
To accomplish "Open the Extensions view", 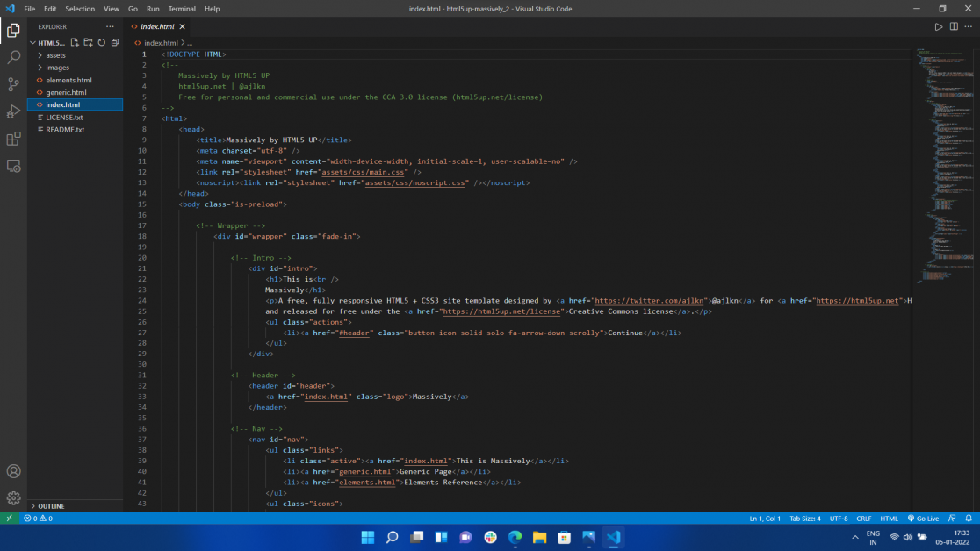I will pos(13,139).
